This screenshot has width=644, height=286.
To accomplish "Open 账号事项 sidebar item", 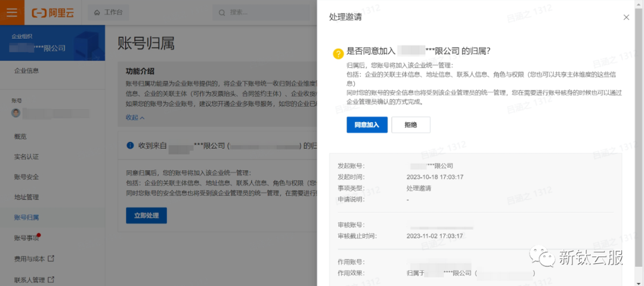I will (26, 238).
